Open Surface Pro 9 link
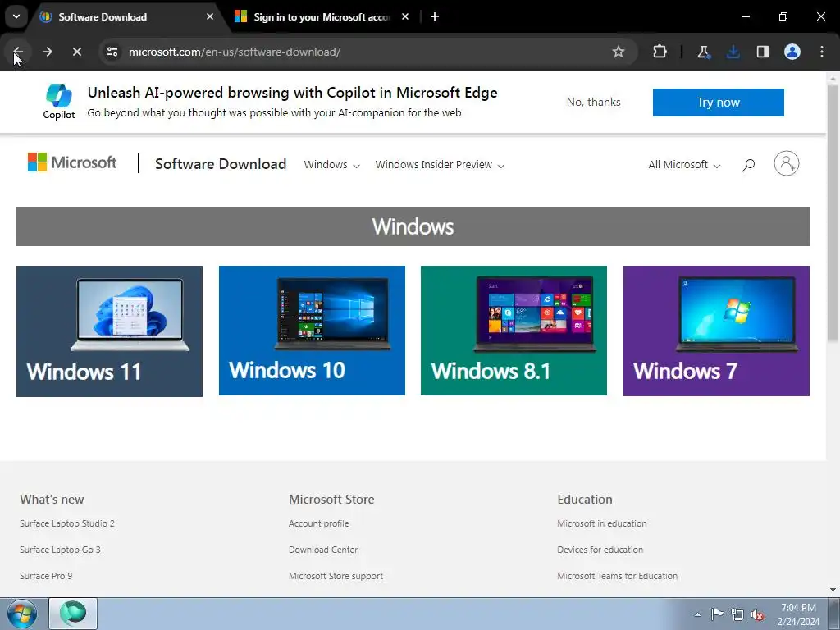 pos(46,576)
